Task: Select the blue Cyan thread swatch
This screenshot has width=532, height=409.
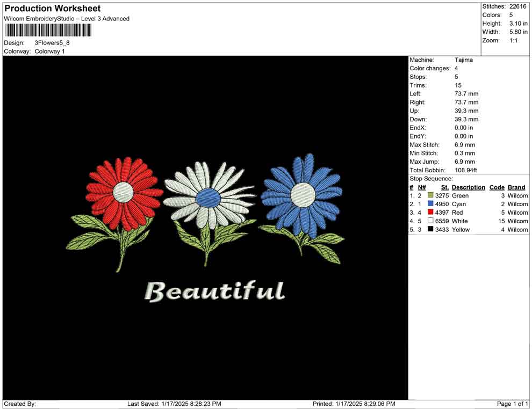Action: click(x=430, y=204)
